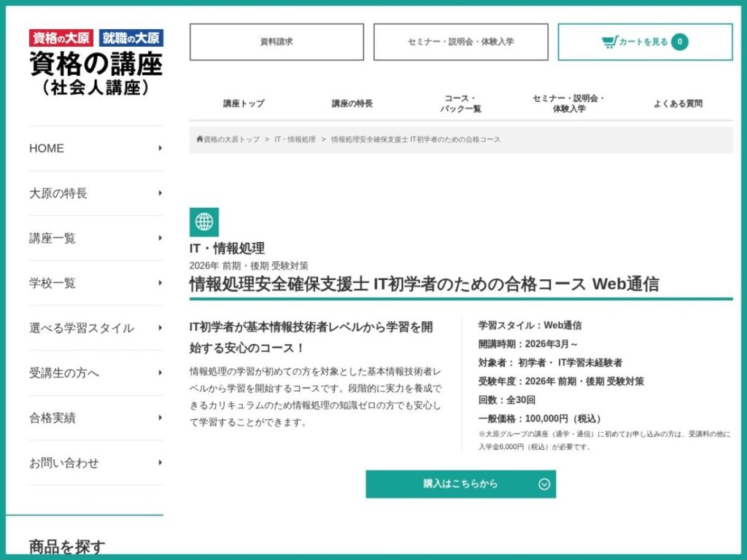Viewport: 747px width, 560px height.
Task: Expand arrow beside 選べる学習スタイル
Action: point(160,327)
